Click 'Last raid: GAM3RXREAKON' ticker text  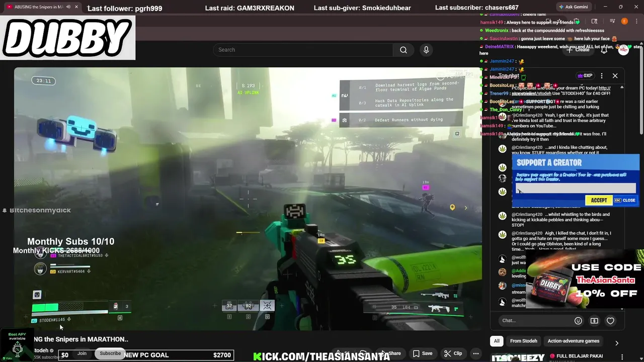coord(250,8)
